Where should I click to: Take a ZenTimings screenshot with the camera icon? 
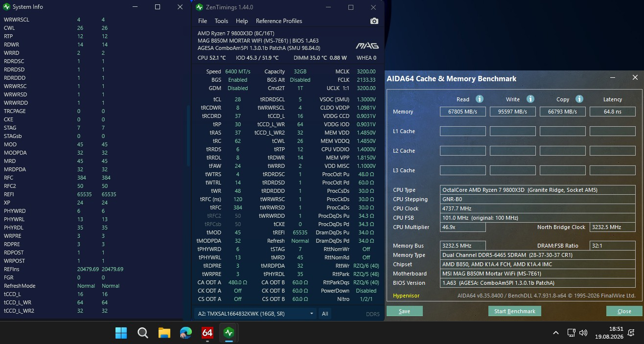pyautogui.click(x=374, y=21)
